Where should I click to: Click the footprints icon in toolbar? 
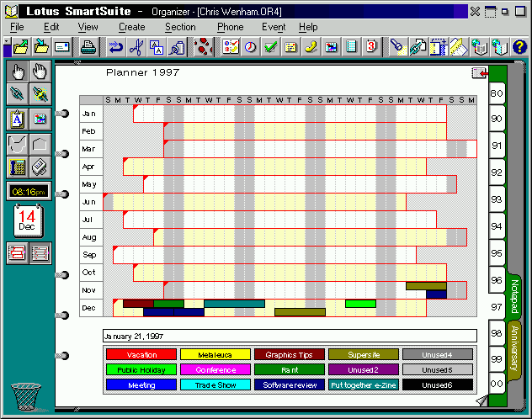[x=203, y=46]
